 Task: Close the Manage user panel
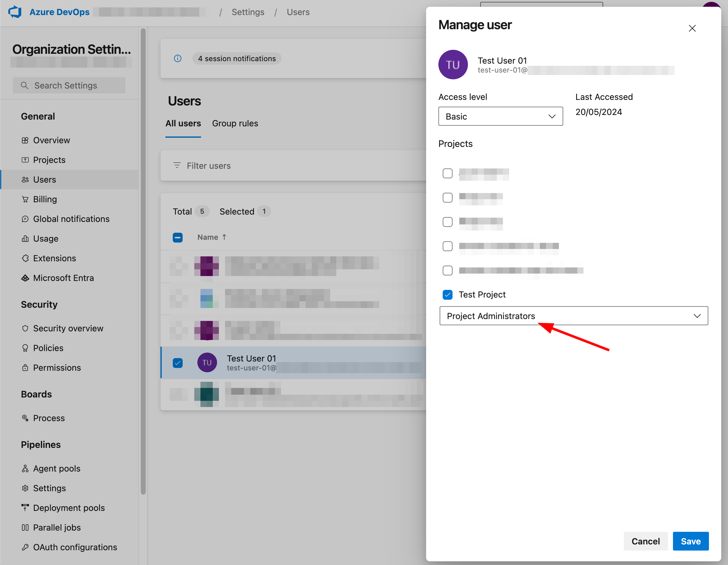click(692, 28)
